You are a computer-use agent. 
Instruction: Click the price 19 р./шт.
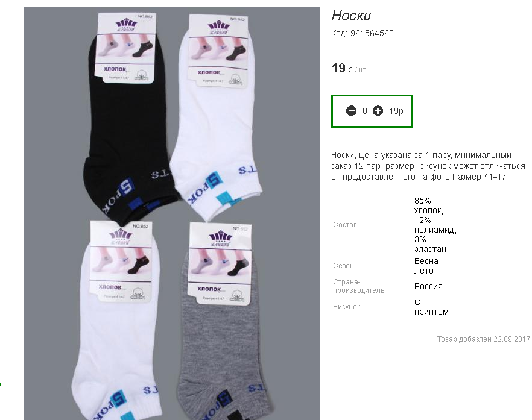[349, 69]
